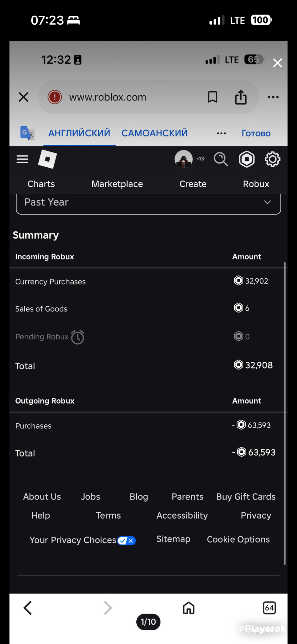Open the settings gear icon
297x644 pixels.
272,159
